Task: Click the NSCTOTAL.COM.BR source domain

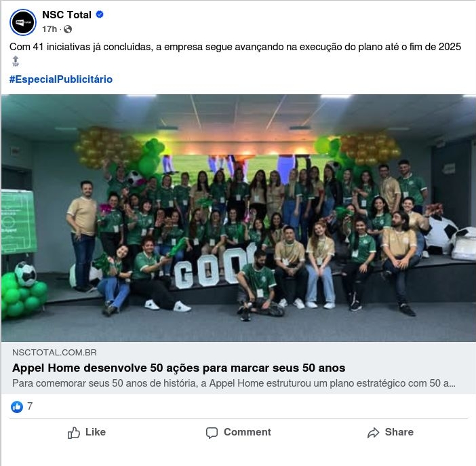Action: [55, 353]
